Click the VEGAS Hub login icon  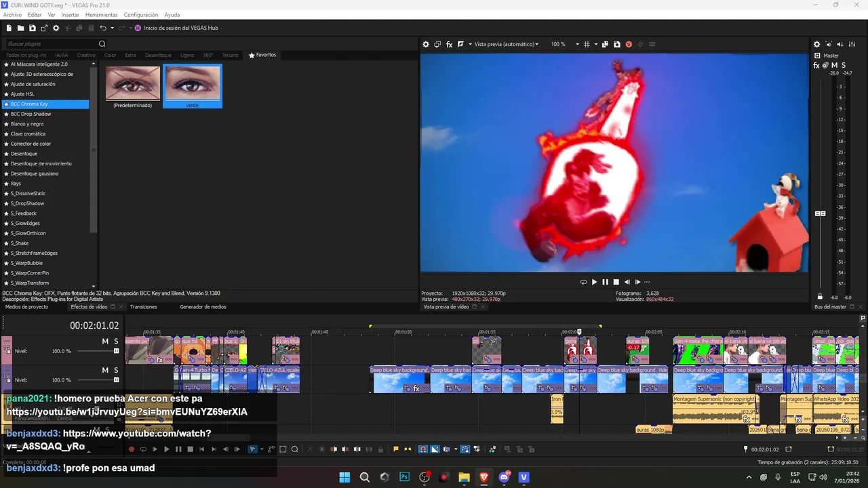tap(138, 28)
